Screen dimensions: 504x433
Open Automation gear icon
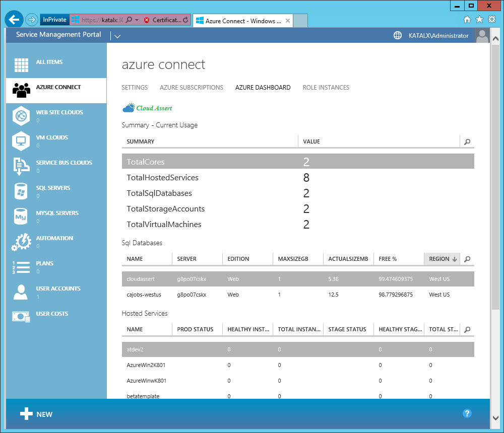21,242
